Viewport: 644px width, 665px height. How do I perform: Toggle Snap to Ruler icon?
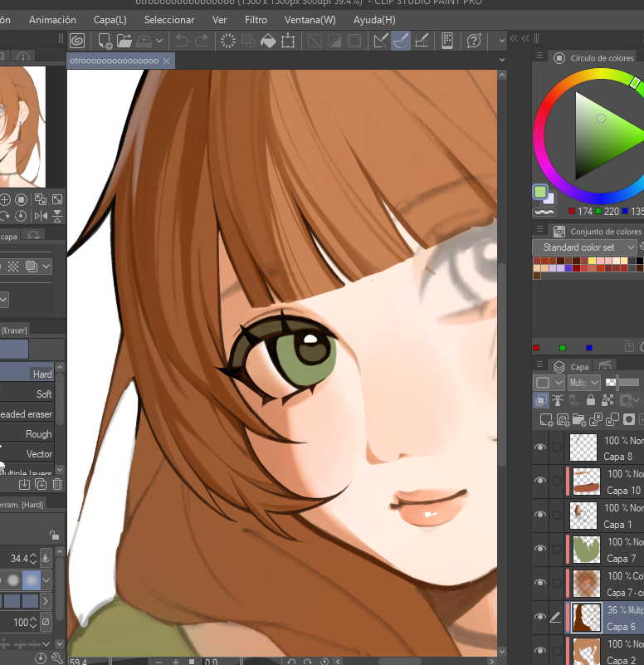click(381, 42)
